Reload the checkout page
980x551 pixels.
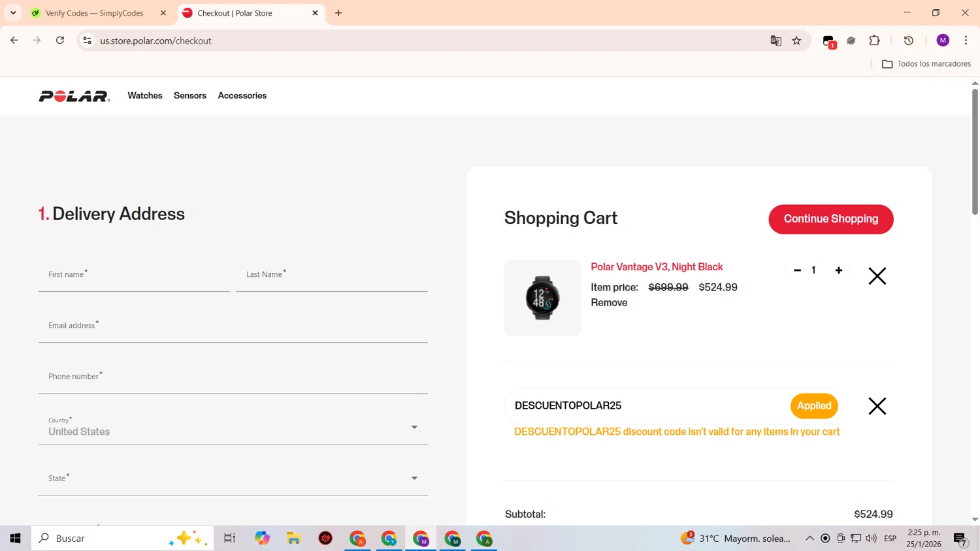tap(60, 40)
